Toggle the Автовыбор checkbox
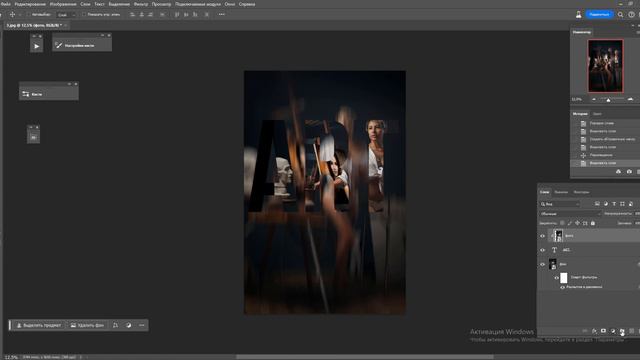Image resolution: width=640 pixels, height=360 pixels. (29, 14)
